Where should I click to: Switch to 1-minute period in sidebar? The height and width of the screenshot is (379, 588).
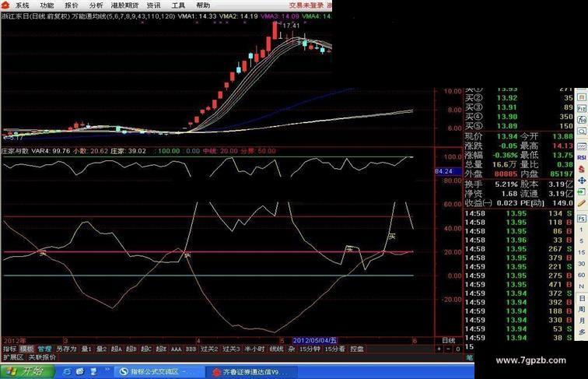click(x=581, y=230)
